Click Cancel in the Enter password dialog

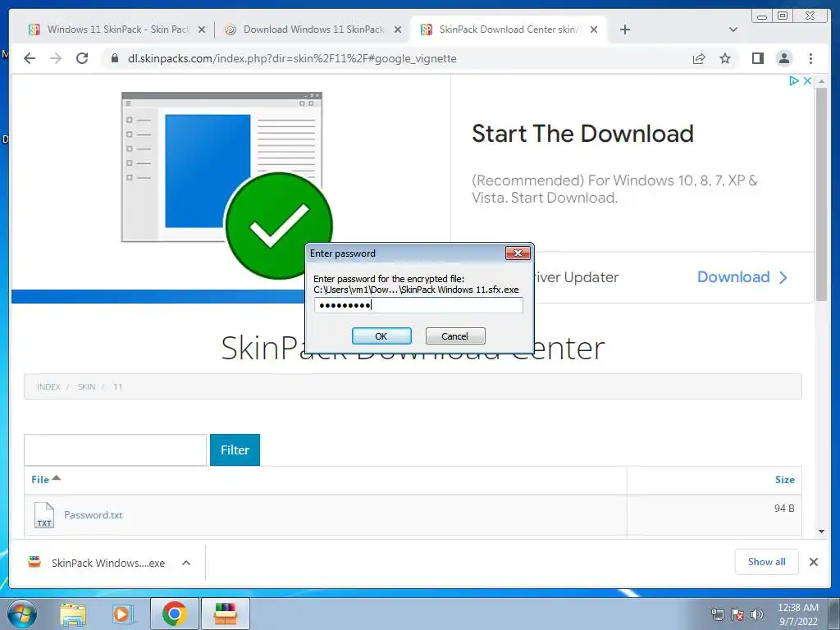[x=454, y=336]
